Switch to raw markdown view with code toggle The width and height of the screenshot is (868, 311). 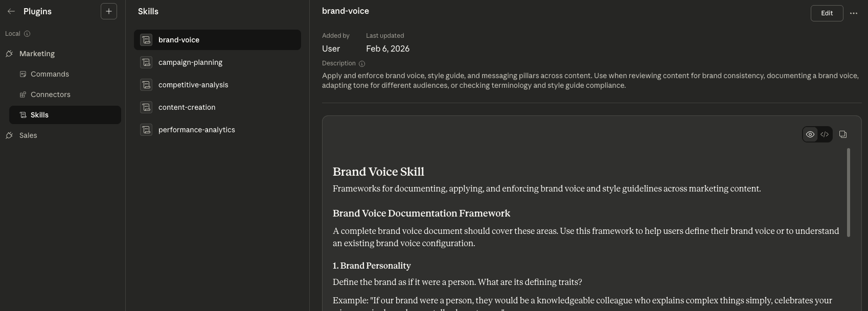tap(825, 134)
